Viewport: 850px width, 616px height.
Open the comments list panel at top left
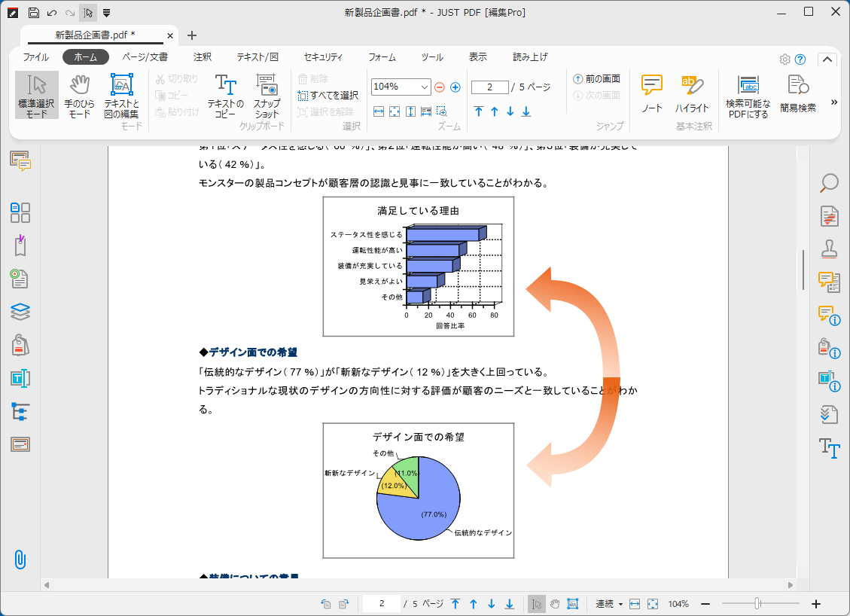20,162
